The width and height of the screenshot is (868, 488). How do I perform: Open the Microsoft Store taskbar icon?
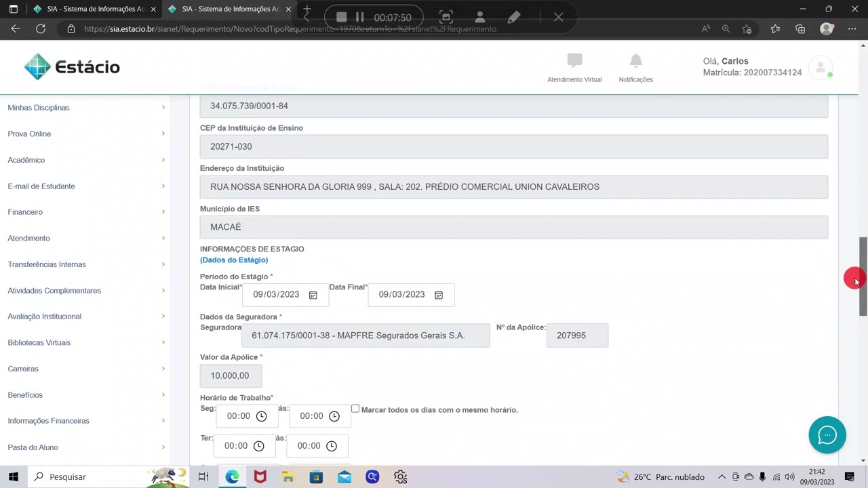click(x=316, y=476)
